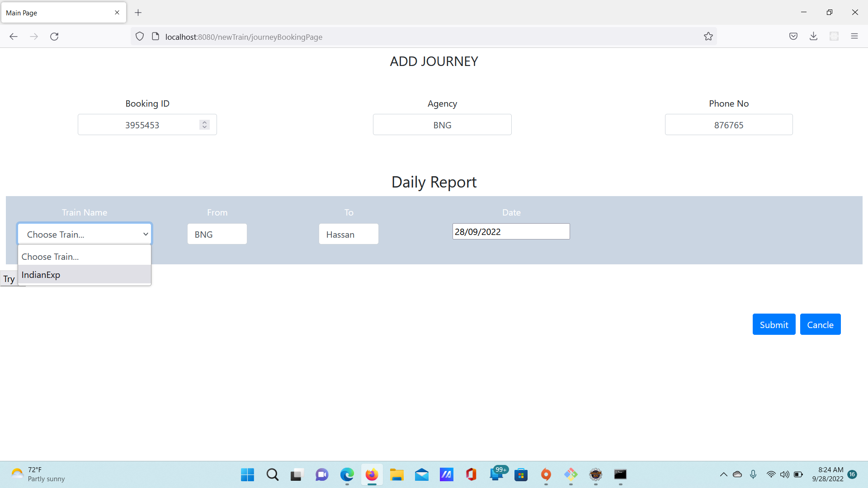This screenshot has height=488, width=868.
Task: Click the tracking protection shield icon
Action: pos(139,36)
